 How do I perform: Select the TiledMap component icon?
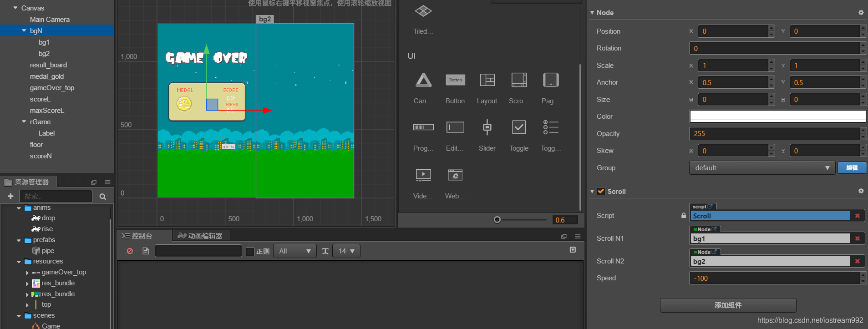click(423, 11)
